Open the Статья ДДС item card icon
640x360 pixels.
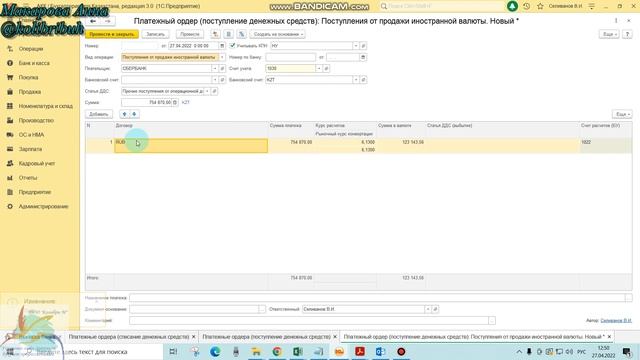click(214, 91)
